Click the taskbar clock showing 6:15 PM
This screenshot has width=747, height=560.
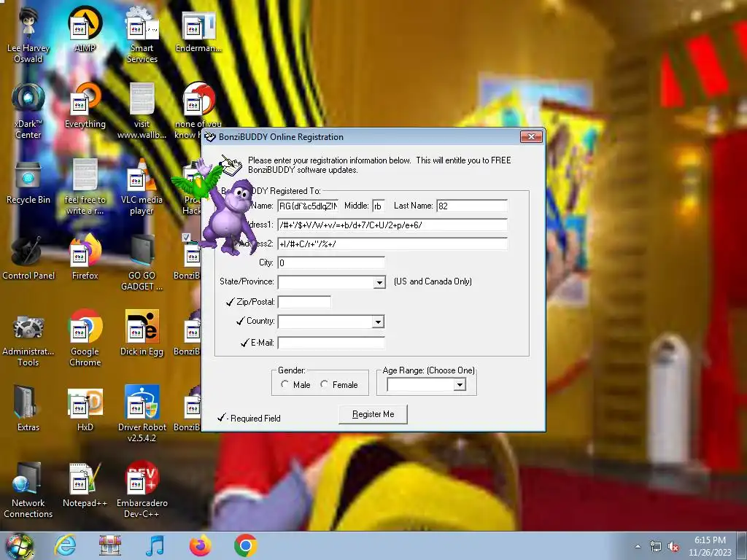point(710,546)
